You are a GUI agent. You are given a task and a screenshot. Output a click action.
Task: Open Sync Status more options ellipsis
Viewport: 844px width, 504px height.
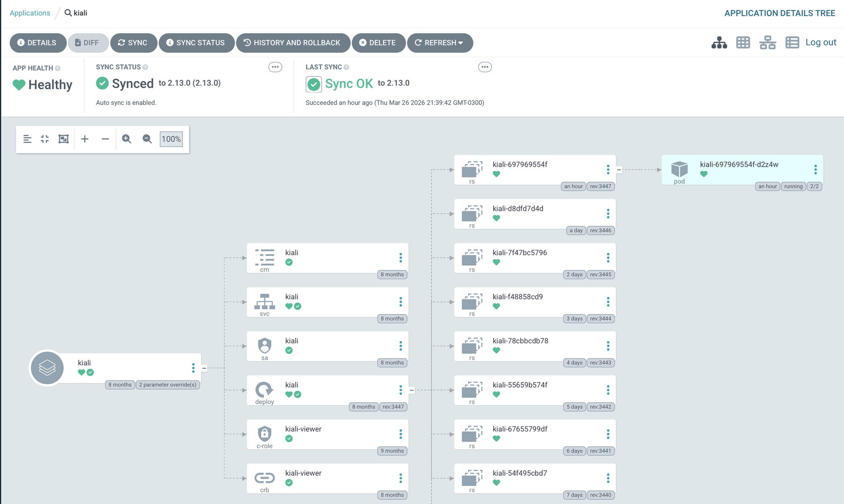tap(275, 67)
